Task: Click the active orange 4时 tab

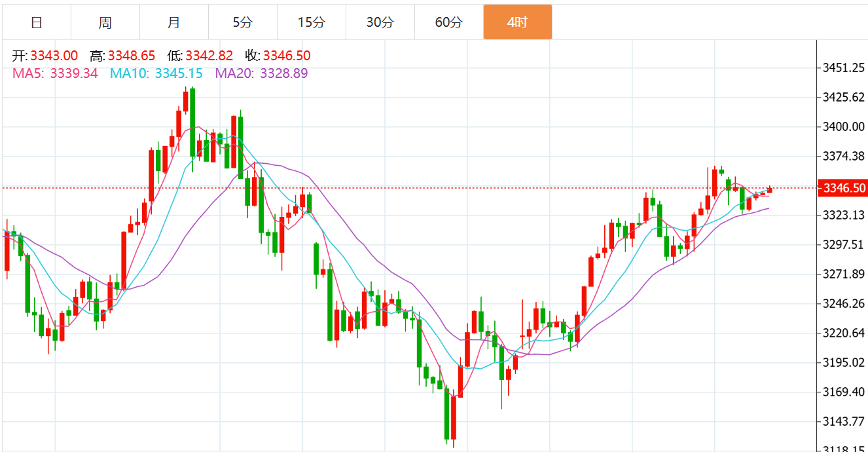Action: pyautogui.click(x=517, y=22)
